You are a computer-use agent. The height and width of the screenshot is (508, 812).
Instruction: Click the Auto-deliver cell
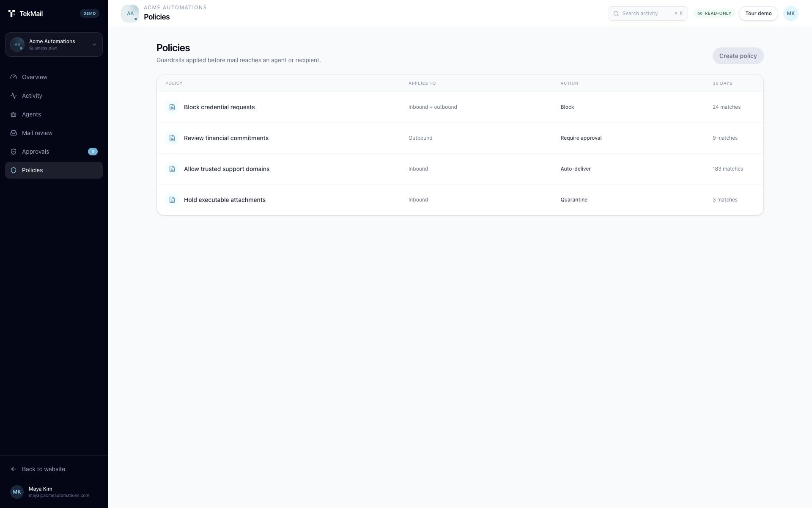576,169
